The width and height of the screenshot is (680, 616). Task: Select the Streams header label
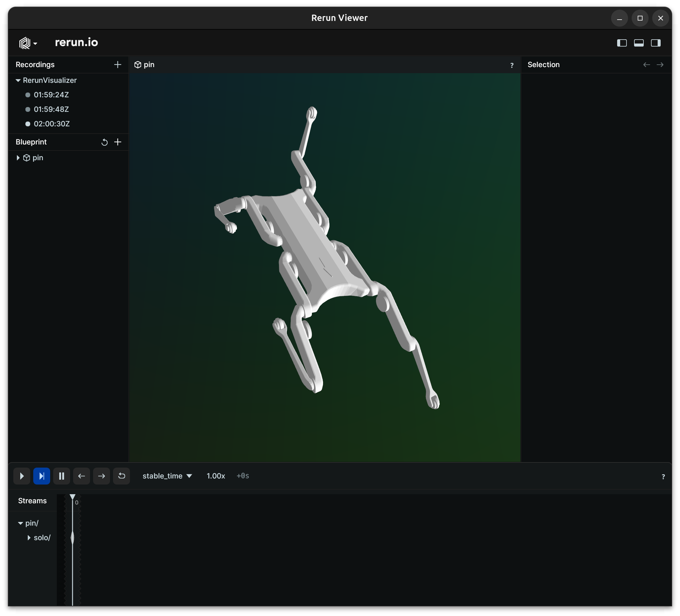coord(32,501)
